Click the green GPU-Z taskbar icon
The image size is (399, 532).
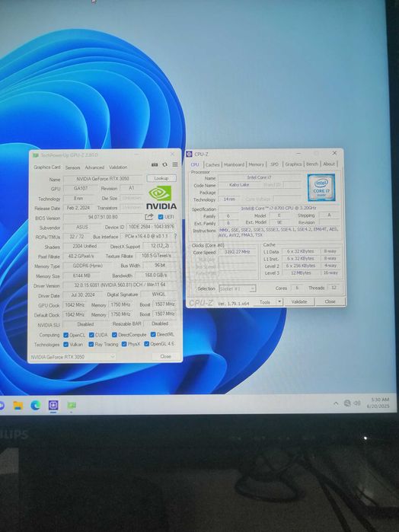click(72, 405)
